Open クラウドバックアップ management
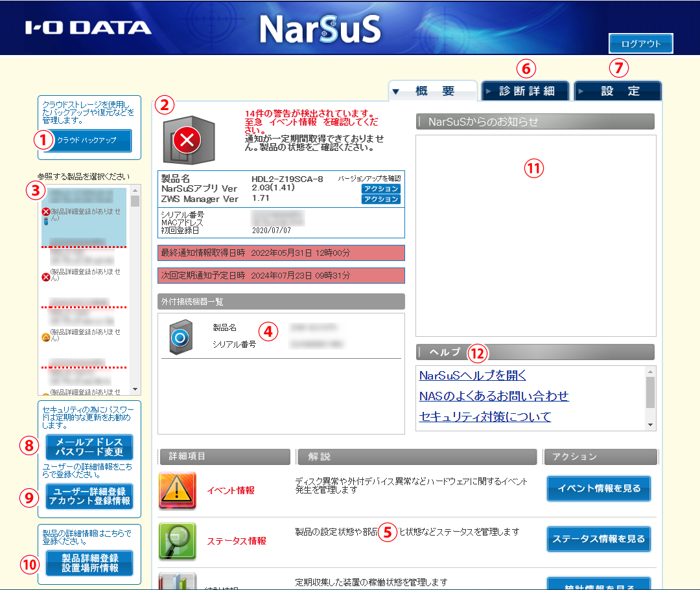 pyautogui.click(x=87, y=141)
